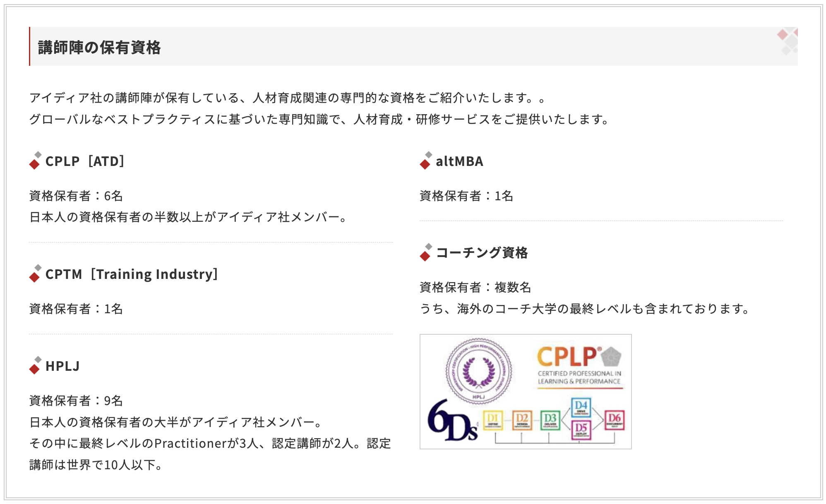This screenshot has width=826, height=504.
Task: Click the line mentioning 'Practitionerが3人'
Action: point(210,443)
